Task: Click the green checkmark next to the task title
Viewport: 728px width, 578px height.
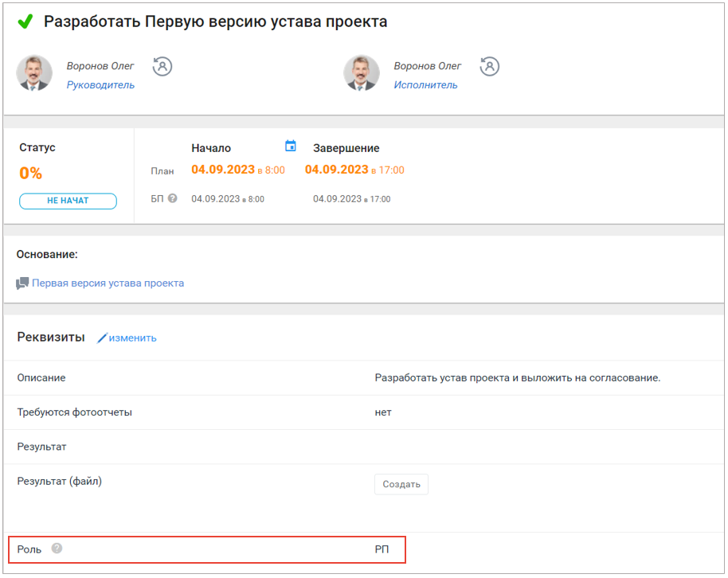Action: coord(25,22)
